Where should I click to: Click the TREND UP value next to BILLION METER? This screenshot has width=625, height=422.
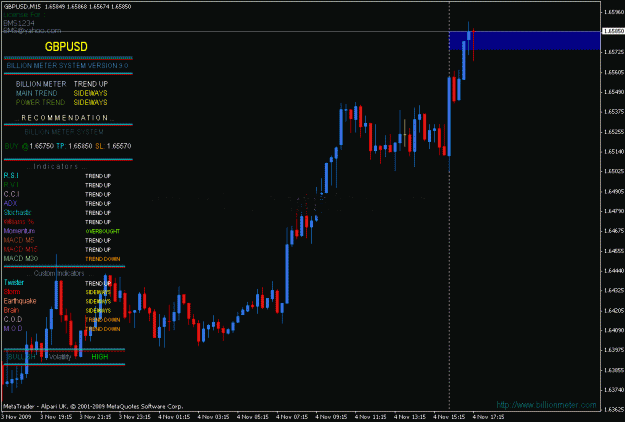click(91, 84)
